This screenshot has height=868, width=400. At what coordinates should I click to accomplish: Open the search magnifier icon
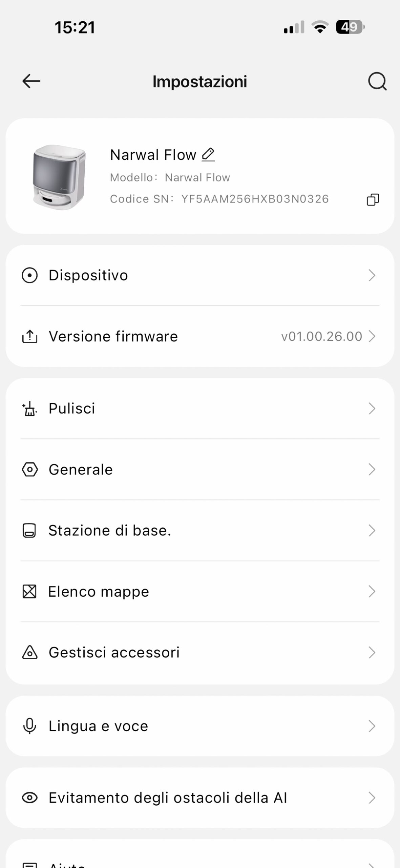377,81
